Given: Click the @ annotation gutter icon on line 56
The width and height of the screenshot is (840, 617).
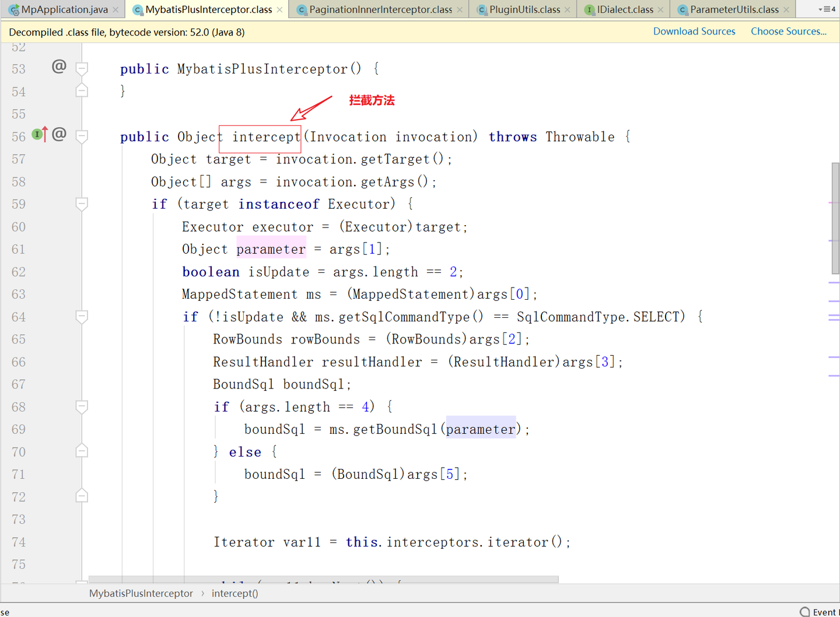Looking at the screenshot, I should pyautogui.click(x=59, y=135).
